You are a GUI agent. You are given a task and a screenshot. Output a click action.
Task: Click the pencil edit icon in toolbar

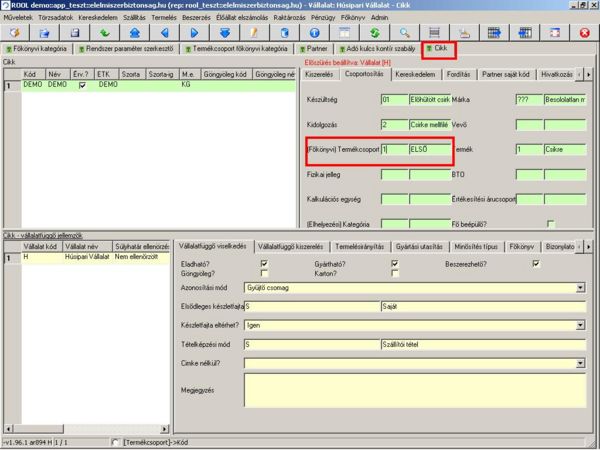point(254,33)
